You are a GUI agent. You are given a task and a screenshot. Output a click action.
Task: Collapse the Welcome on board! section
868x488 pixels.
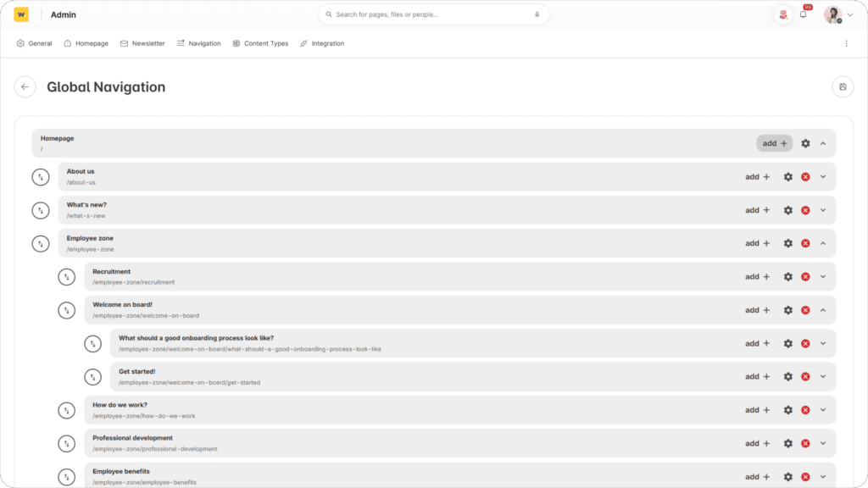point(822,310)
